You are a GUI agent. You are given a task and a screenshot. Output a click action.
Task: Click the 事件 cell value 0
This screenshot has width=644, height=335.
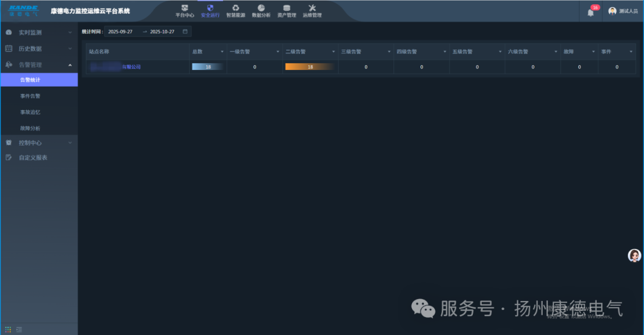[x=617, y=67]
